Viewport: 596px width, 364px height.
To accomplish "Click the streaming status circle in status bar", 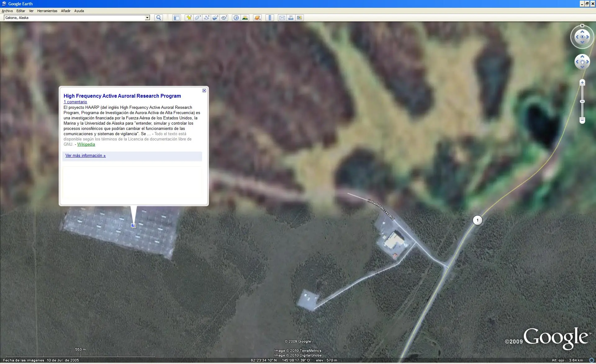I will click(592, 360).
